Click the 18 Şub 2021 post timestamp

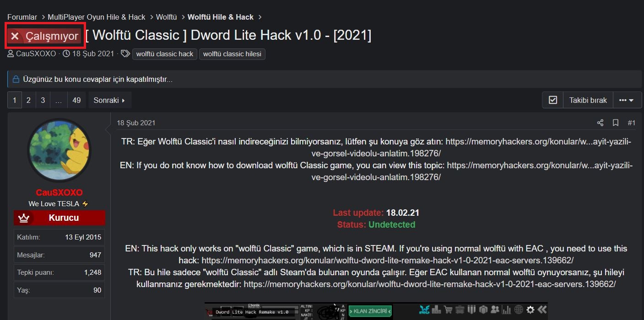(136, 123)
